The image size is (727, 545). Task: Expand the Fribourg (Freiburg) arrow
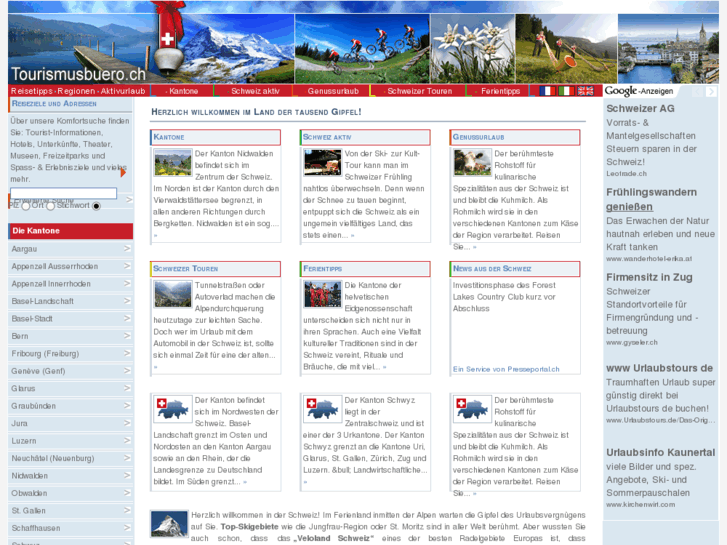[127, 353]
